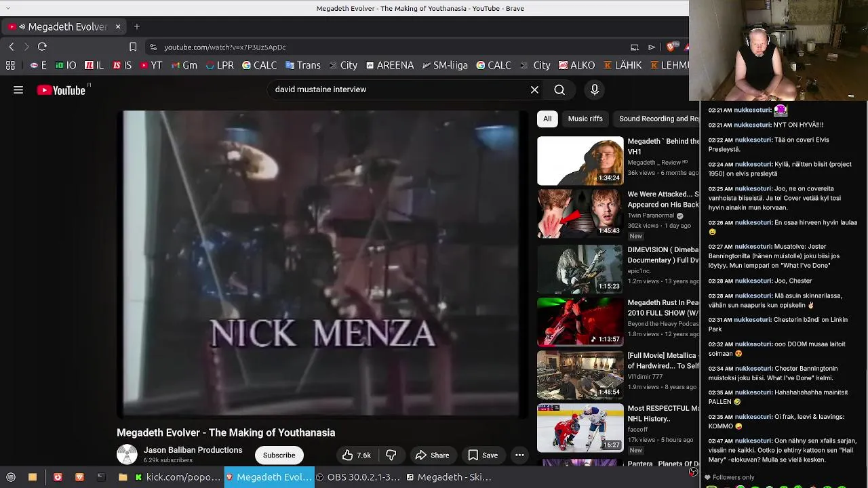View site information icon in address bar
868x488 pixels.
tap(153, 47)
